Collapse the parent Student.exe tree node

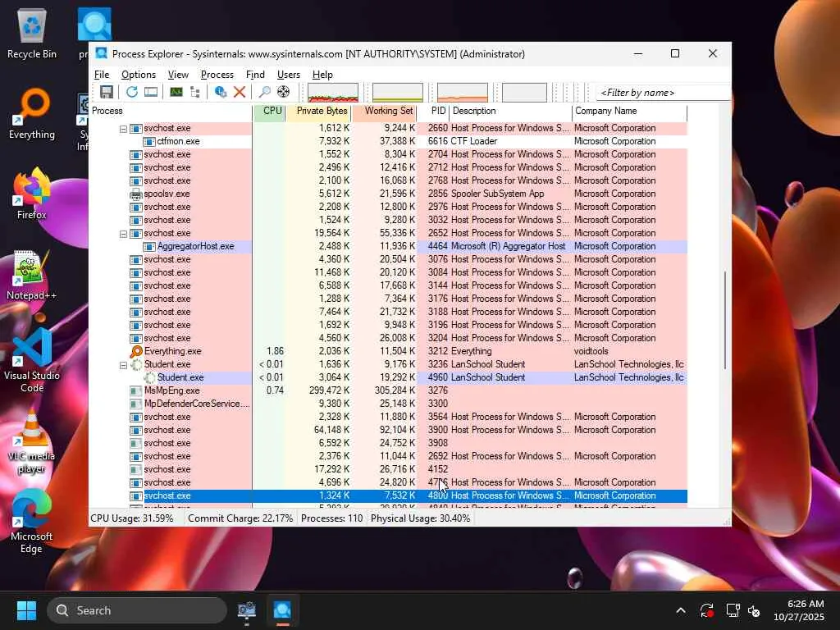123,365
